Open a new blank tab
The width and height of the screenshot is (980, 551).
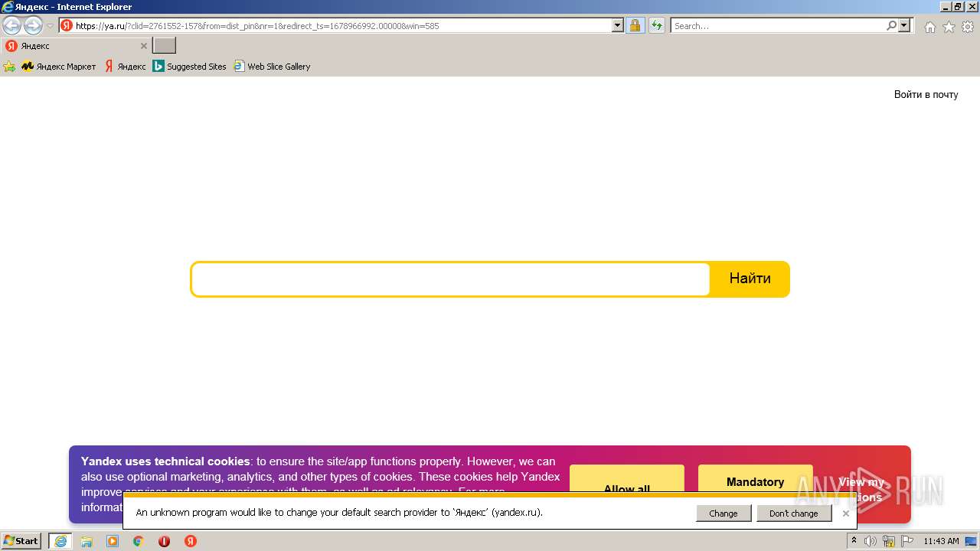click(164, 46)
